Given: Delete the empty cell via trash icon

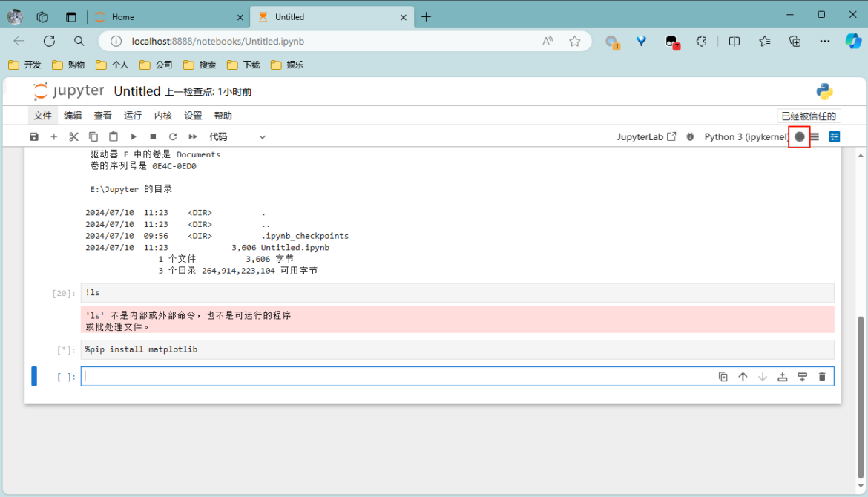Looking at the screenshot, I should pos(821,376).
